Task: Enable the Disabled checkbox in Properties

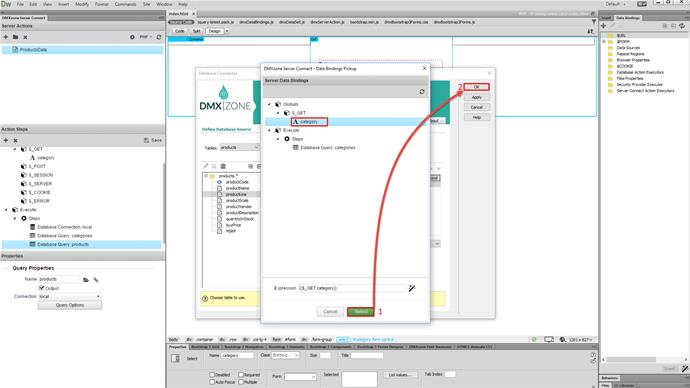Action: [212, 375]
